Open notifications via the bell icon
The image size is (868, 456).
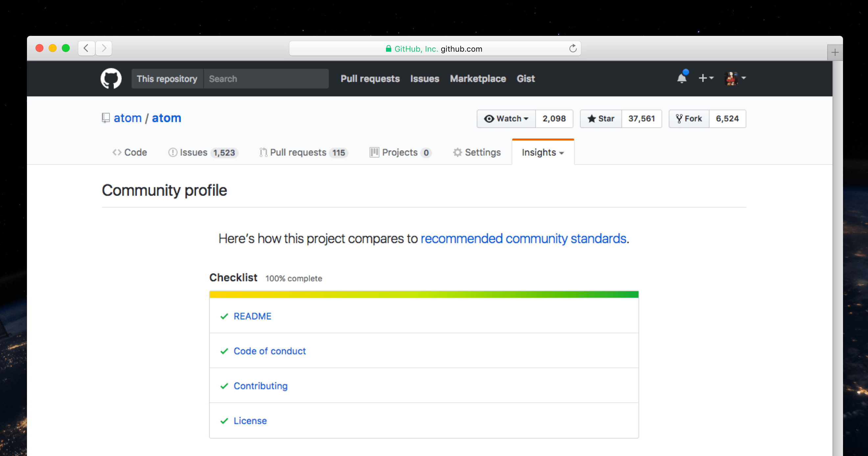pyautogui.click(x=682, y=78)
